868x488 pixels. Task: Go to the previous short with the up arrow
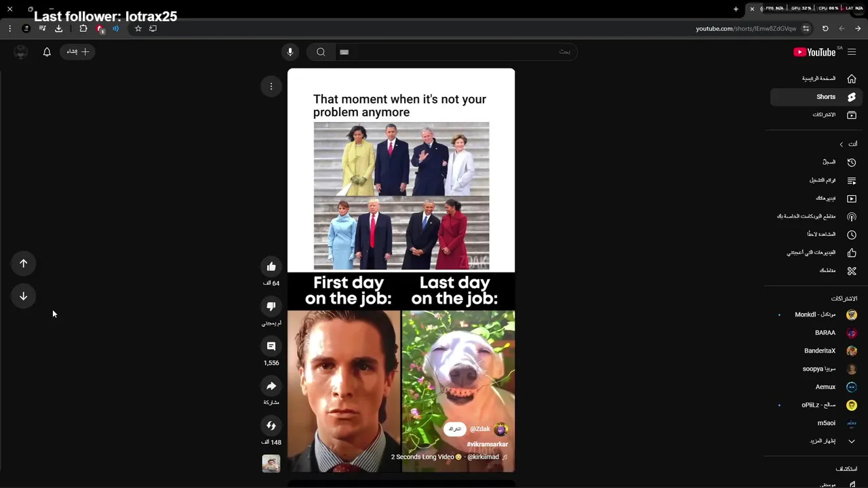click(24, 264)
